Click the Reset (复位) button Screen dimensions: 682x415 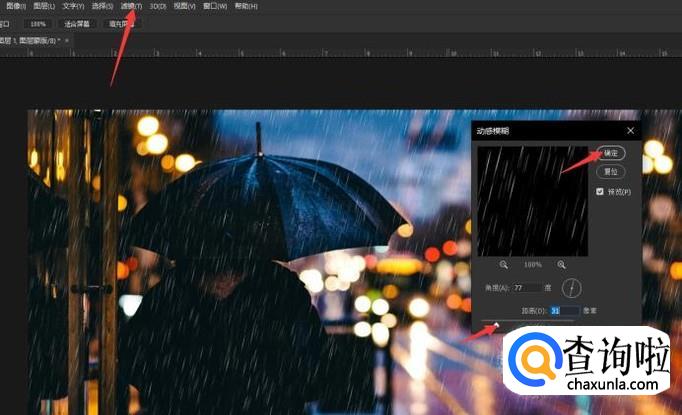[612, 171]
